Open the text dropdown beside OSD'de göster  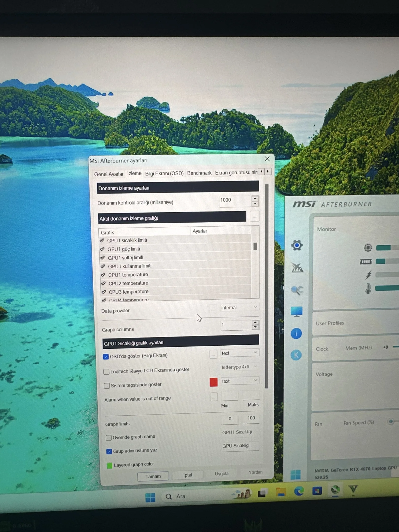point(240,353)
